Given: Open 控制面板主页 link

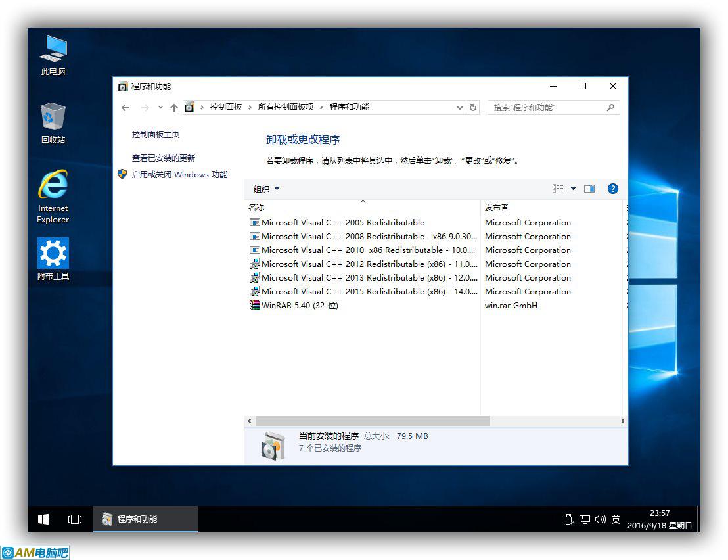Looking at the screenshot, I should pyautogui.click(x=156, y=135).
